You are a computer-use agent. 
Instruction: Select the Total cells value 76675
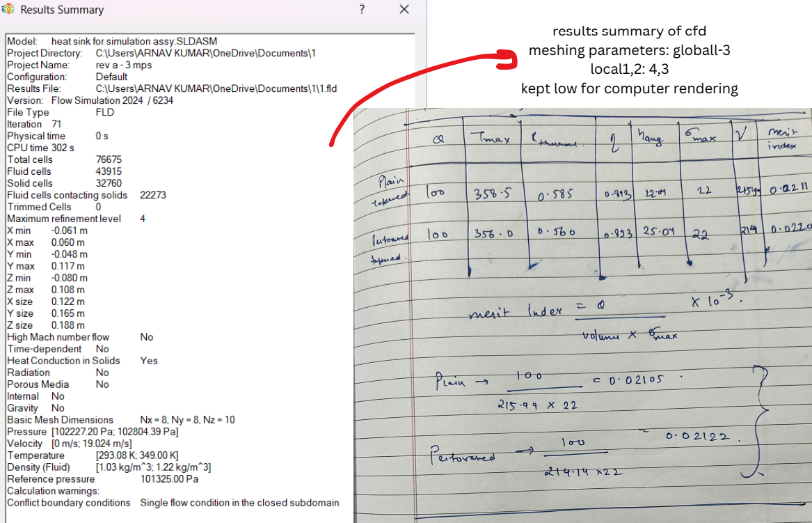(109, 159)
